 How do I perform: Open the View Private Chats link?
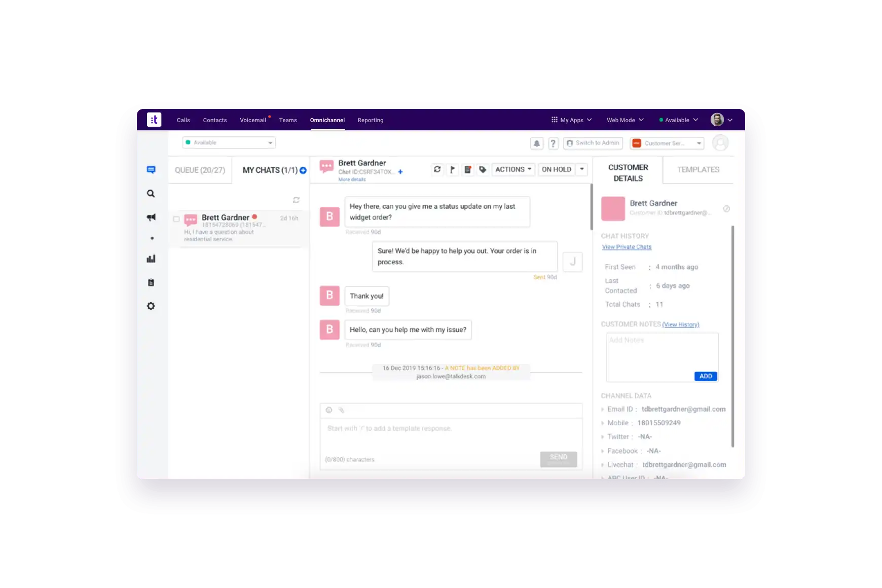coord(627,247)
